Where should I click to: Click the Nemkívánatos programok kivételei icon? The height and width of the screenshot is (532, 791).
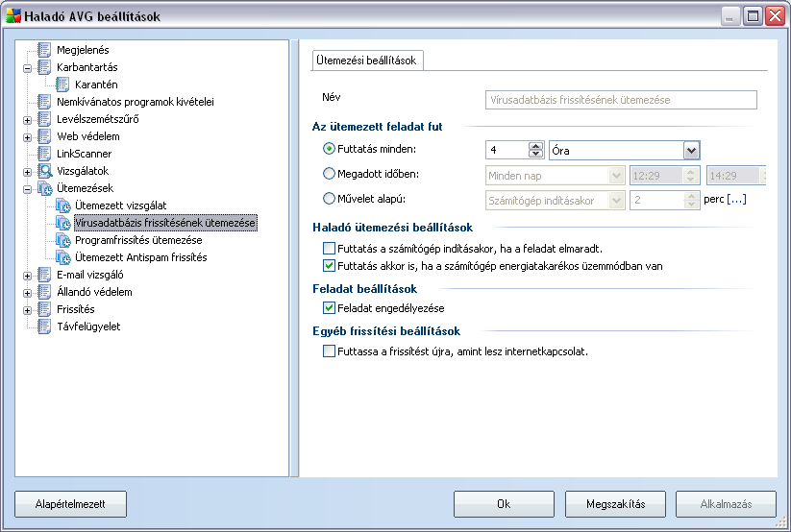tap(44, 102)
